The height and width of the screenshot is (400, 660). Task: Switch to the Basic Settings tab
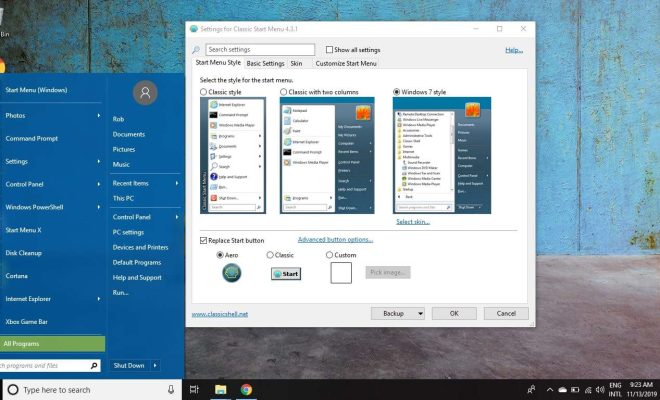[265, 64]
